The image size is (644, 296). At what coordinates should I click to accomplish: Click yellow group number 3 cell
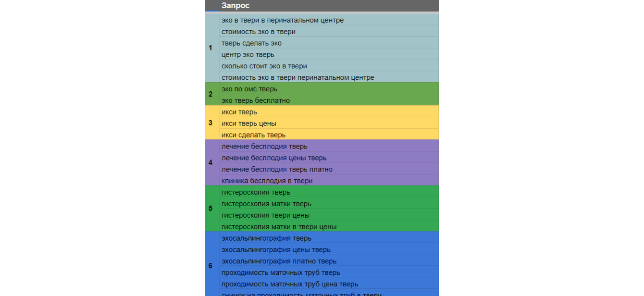[x=211, y=123]
